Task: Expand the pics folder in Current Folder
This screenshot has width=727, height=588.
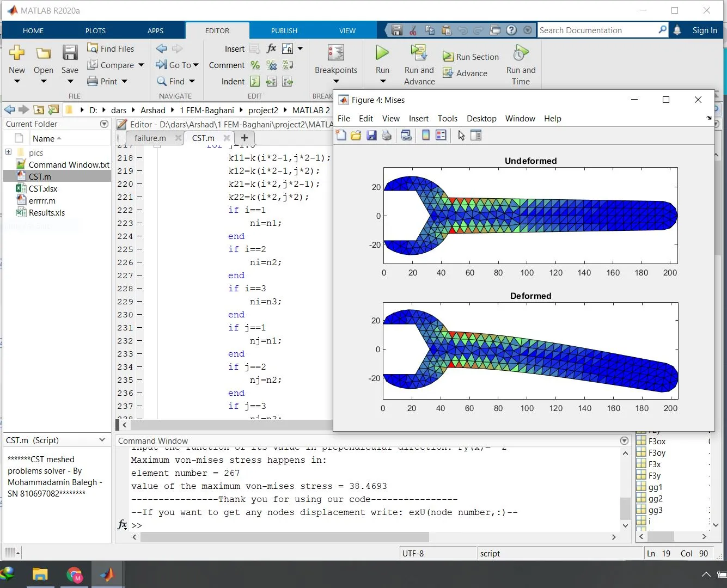Action: (8, 152)
